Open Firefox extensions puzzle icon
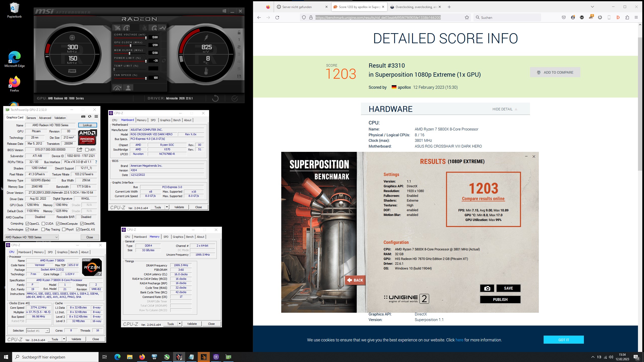The image size is (644, 362). pyautogui.click(x=627, y=17)
